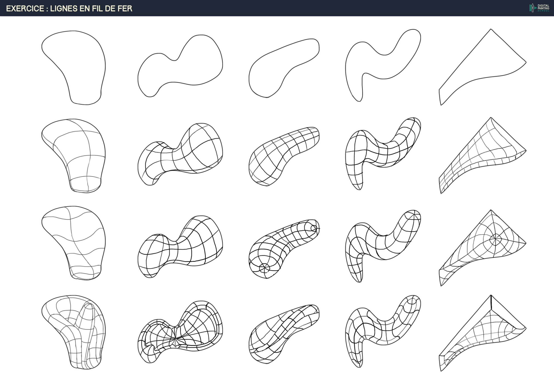This screenshot has height=392, width=554.
Task: Click the Digital Painting School logo
Action: click(x=539, y=8)
